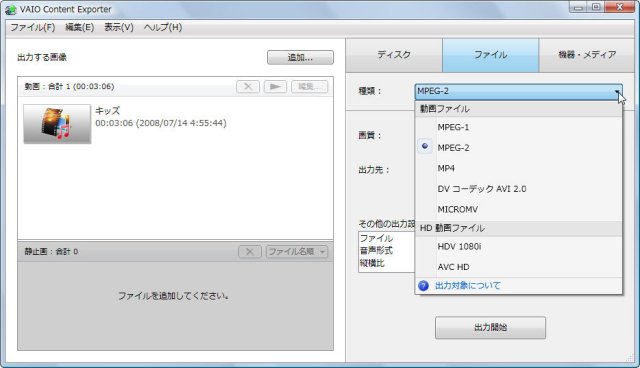Switch to the 機器・メディア tab

click(x=587, y=55)
